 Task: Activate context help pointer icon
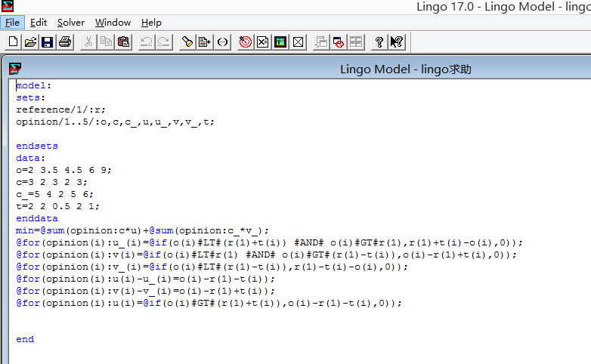click(397, 42)
